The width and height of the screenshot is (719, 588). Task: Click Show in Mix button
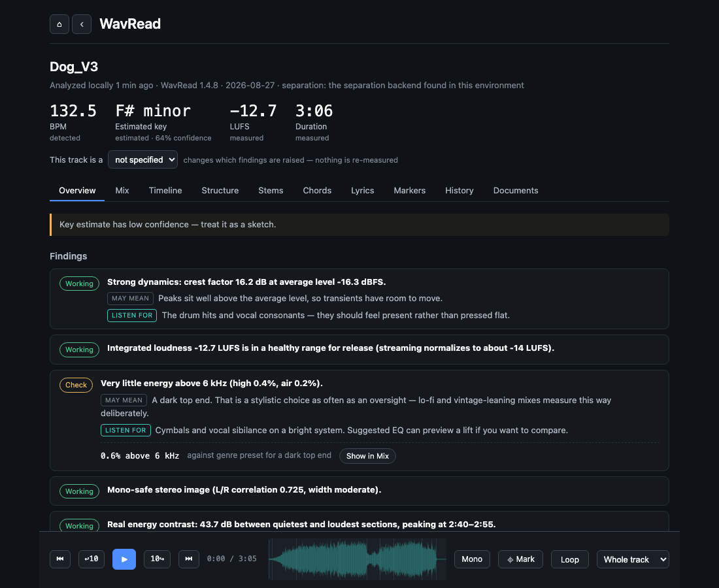(367, 456)
